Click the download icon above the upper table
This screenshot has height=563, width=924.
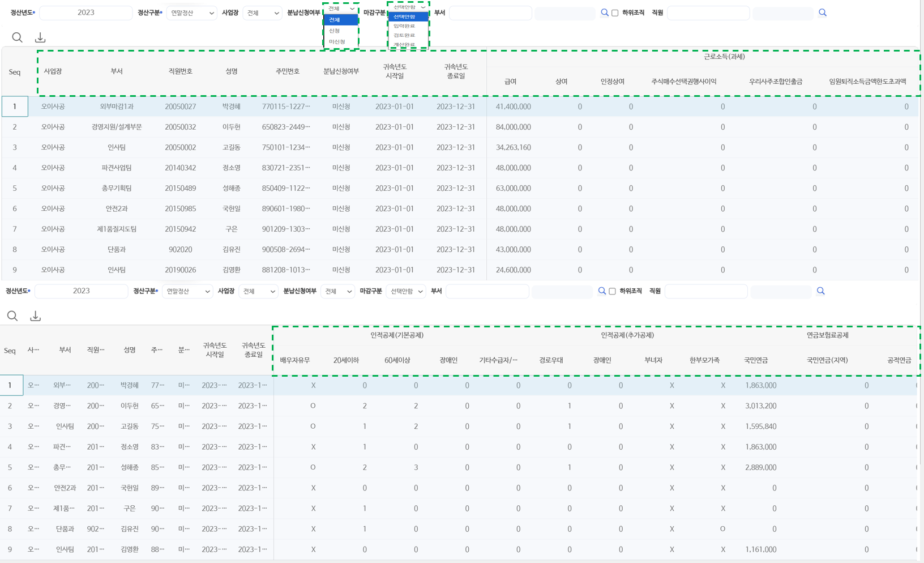coord(40,37)
